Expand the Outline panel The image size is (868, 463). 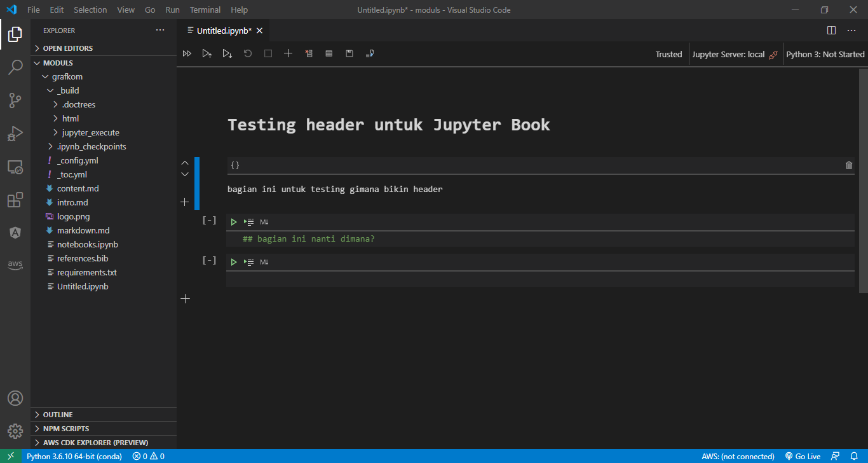[x=104, y=415]
